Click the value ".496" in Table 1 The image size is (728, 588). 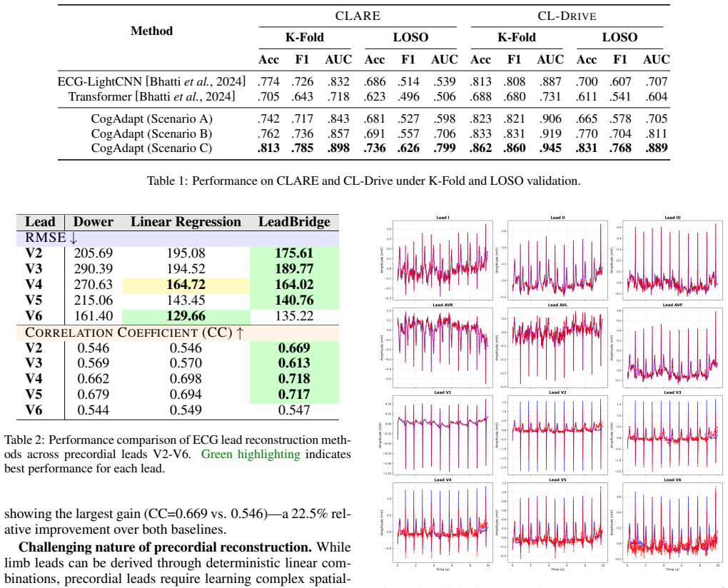coord(408,96)
